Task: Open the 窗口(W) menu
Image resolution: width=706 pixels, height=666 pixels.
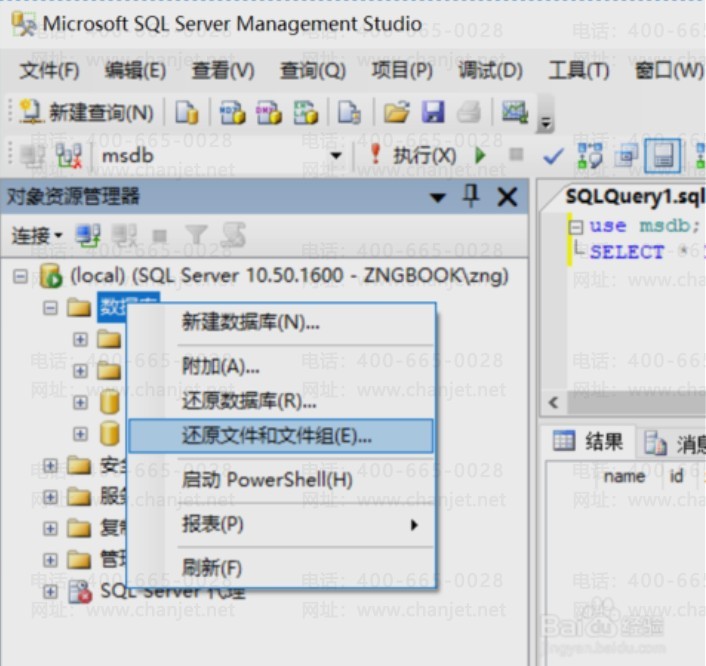Action: coord(669,71)
